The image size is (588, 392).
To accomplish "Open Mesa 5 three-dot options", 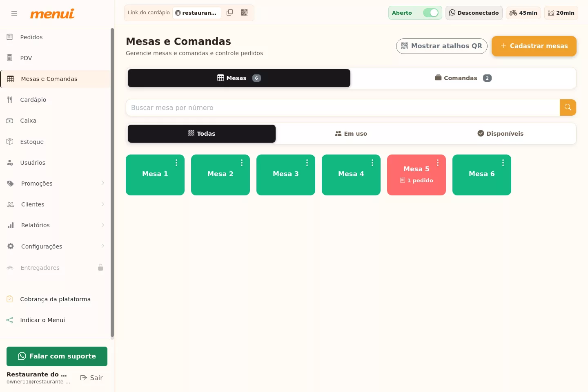I will tap(438, 163).
